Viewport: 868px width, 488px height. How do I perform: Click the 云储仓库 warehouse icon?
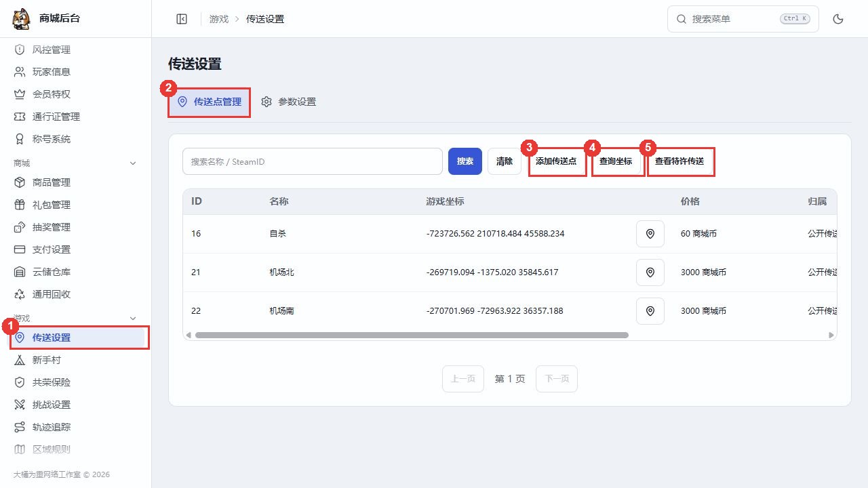coord(20,272)
